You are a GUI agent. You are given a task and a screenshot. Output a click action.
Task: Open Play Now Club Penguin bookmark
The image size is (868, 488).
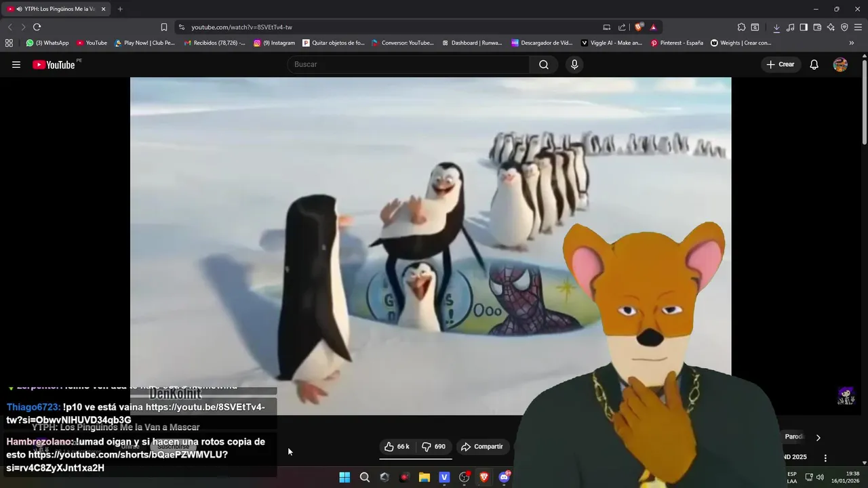point(144,43)
